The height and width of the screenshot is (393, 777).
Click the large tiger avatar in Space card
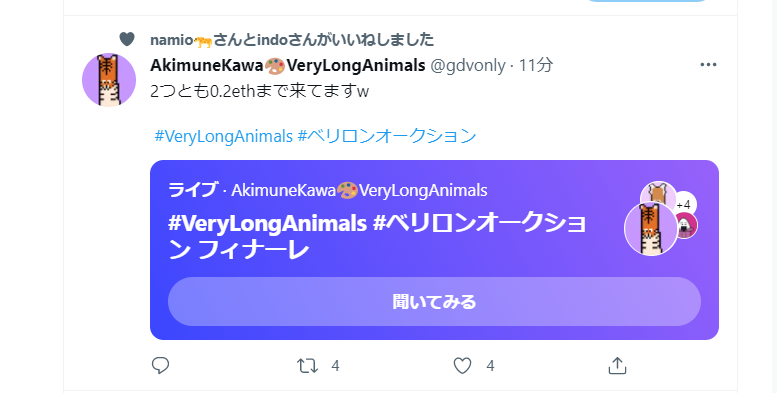point(651,228)
